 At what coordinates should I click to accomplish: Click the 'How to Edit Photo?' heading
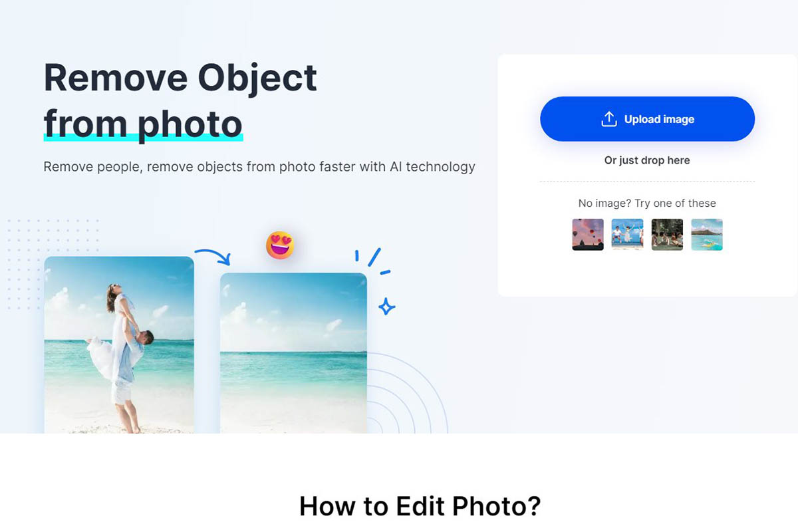(x=420, y=506)
